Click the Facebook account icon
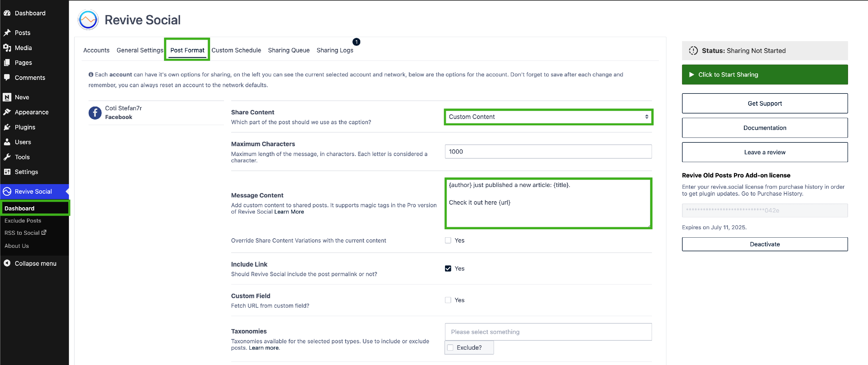Viewport: 868px width, 365px height. pos(95,113)
